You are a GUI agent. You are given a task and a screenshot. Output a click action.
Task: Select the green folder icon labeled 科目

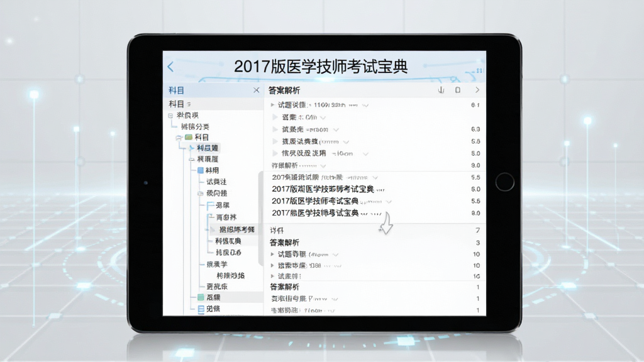(x=189, y=137)
